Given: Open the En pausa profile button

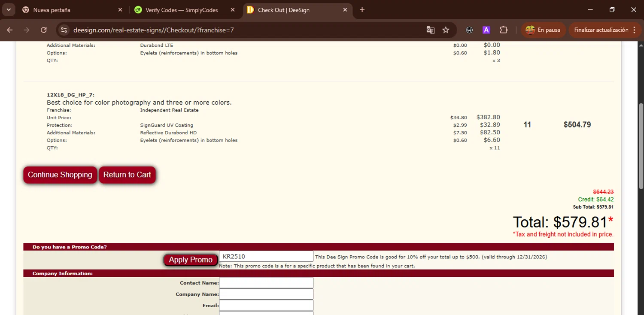Looking at the screenshot, I should (543, 30).
